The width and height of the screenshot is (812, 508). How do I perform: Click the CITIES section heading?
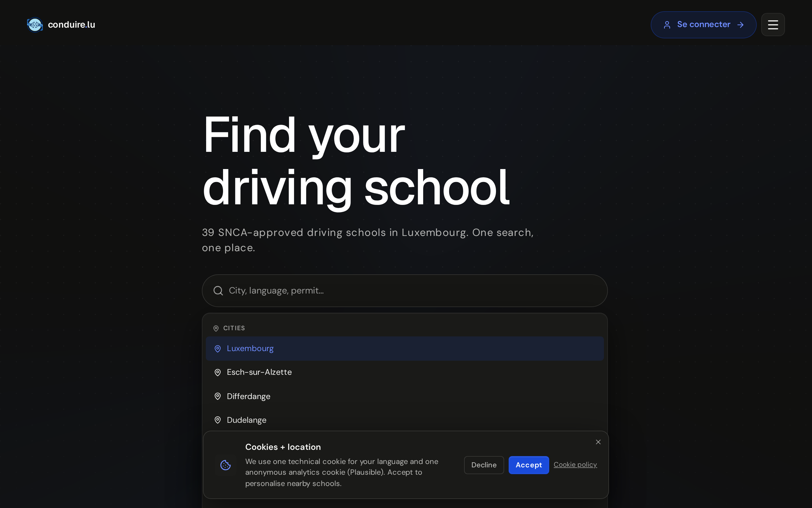[234, 328]
